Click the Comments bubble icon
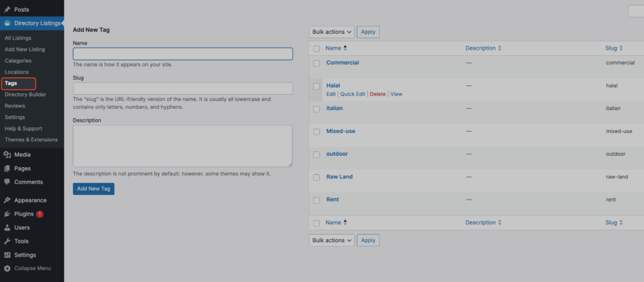Image resolution: width=644 pixels, height=282 pixels. [7, 182]
